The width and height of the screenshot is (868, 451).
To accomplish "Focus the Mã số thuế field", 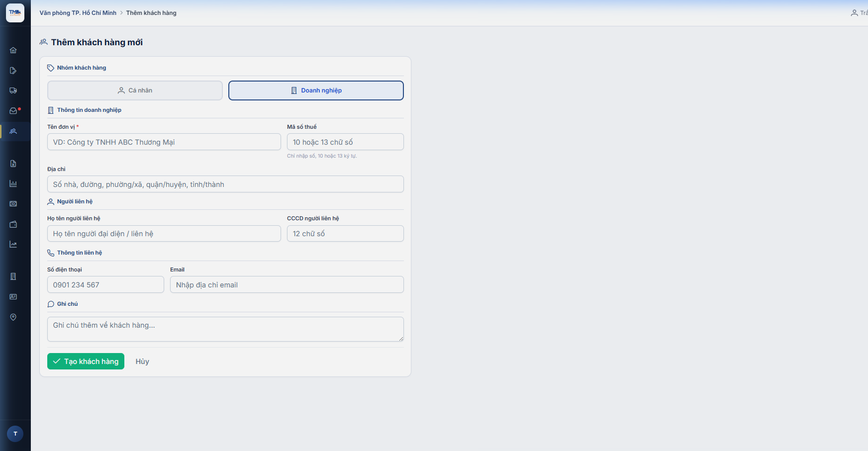I will [345, 142].
